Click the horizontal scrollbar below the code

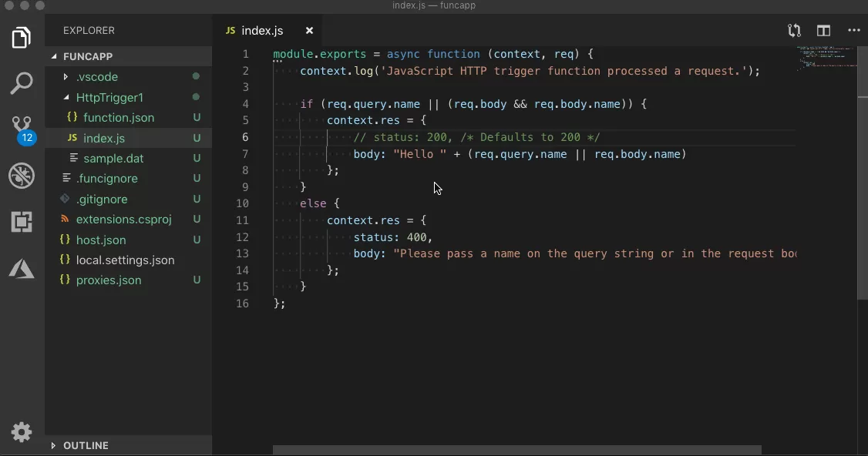[x=516, y=448]
